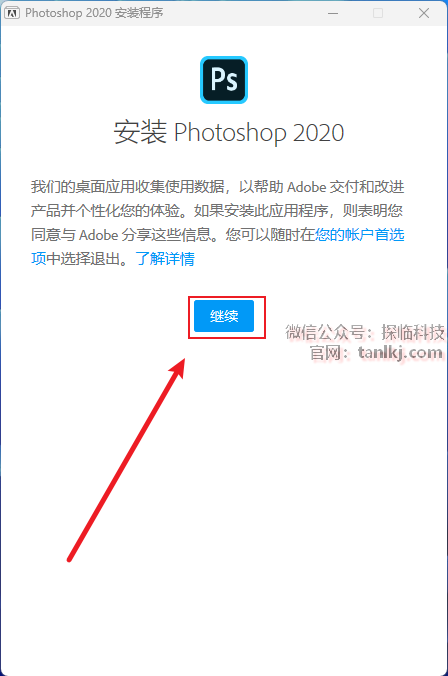Click the 中选择退出 text after the link
This screenshot has height=676, width=448.
[88, 259]
